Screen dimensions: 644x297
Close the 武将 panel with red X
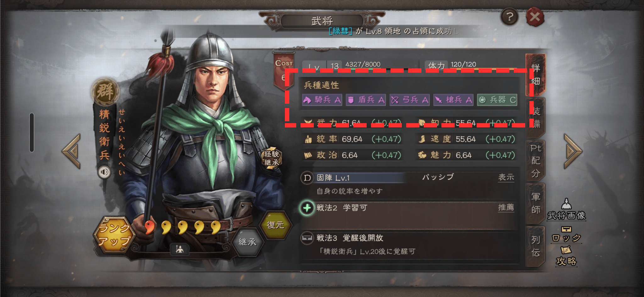coord(535,17)
